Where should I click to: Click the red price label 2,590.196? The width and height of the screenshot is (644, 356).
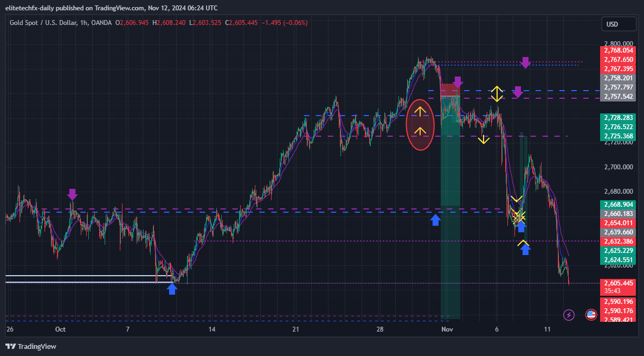[x=618, y=302]
